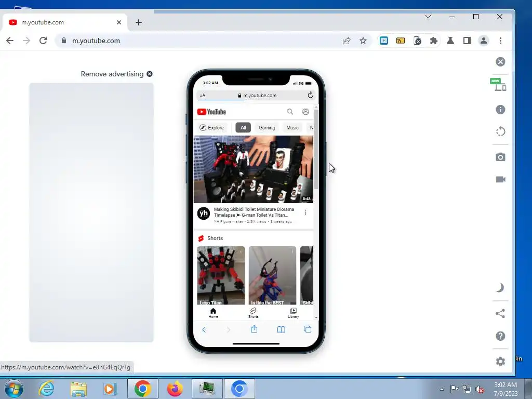Open the YouTube account profile icon

(305, 112)
